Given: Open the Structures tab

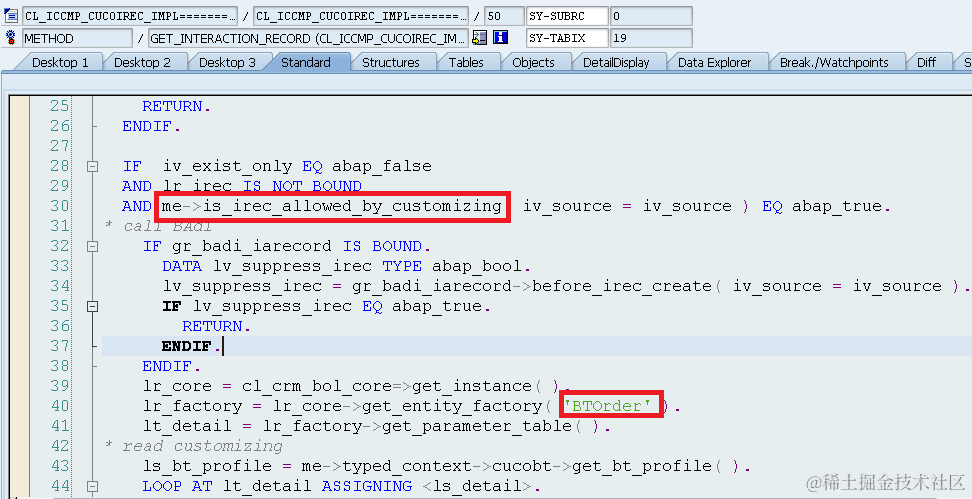Looking at the screenshot, I should click(391, 62).
